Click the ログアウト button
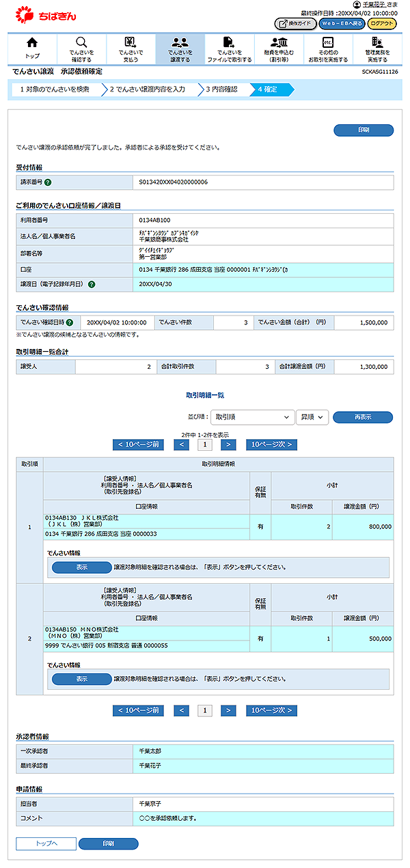The width and height of the screenshot is (410, 868). (x=382, y=24)
